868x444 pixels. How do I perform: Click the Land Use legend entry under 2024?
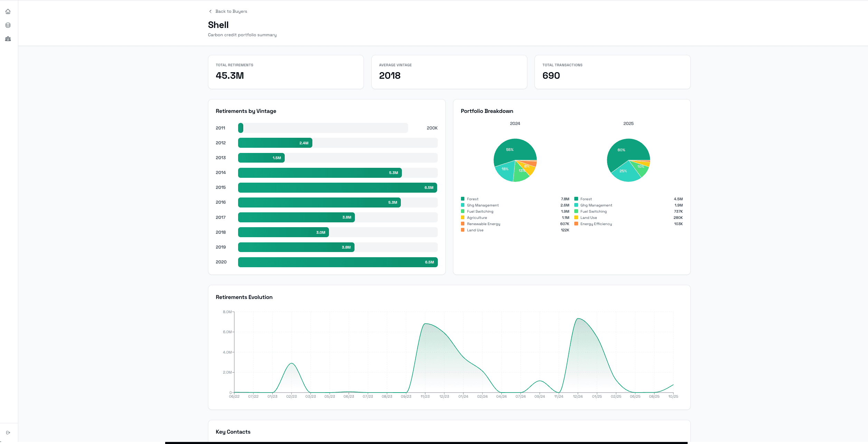coord(475,230)
